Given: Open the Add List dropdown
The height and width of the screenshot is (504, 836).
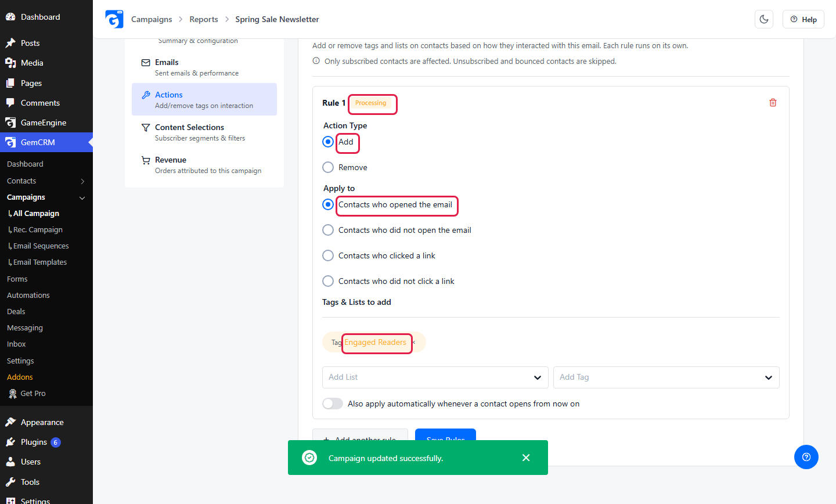Looking at the screenshot, I should click(x=435, y=377).
